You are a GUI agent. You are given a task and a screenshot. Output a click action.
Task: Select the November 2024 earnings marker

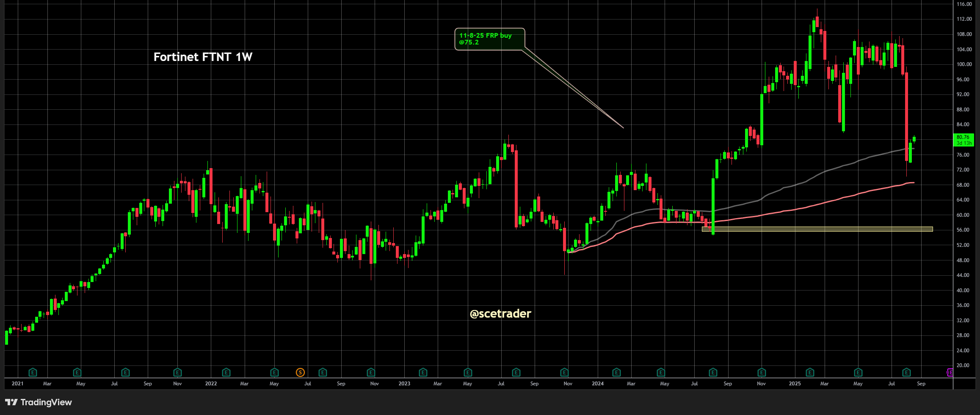[x=762, y=373]
